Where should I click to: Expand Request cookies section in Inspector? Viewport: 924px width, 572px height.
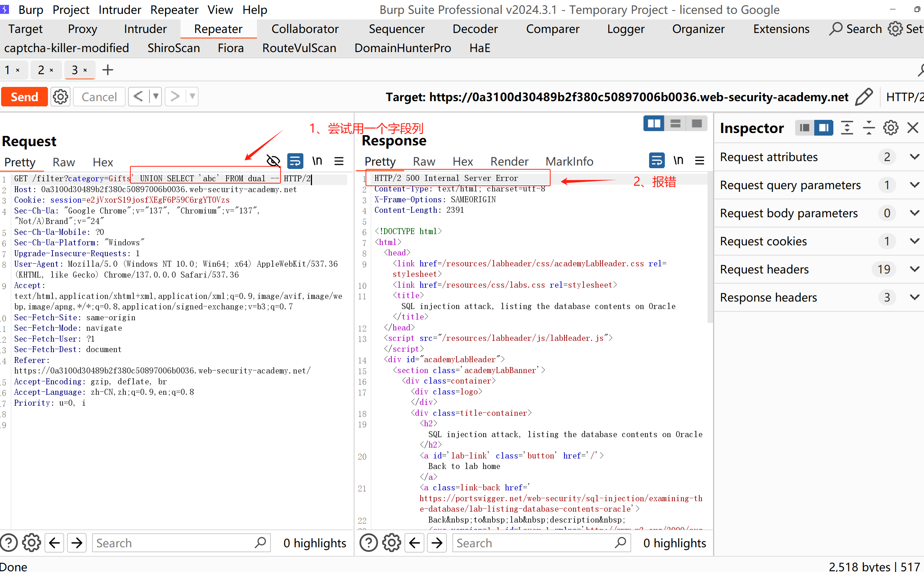pos(914,241)
